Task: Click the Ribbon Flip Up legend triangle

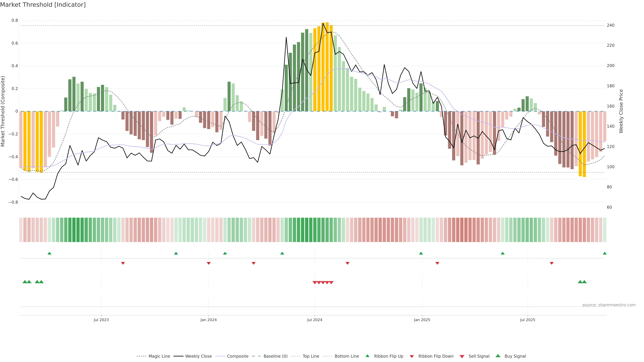Action: [367, 356]
